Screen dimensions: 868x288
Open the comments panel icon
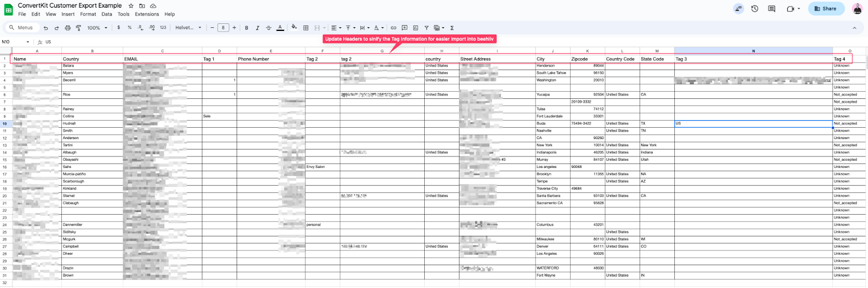coord(771,9)
